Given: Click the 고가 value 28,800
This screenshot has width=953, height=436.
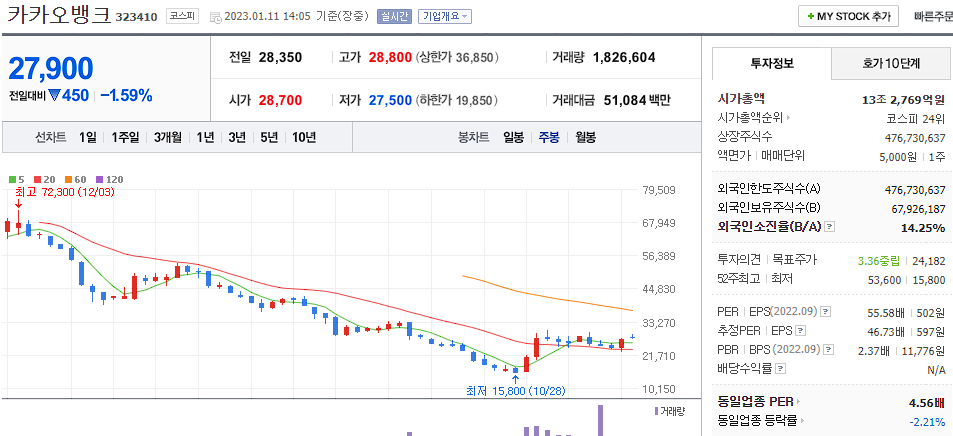Looking at the screenshot, I should click(x=390, y=58).
